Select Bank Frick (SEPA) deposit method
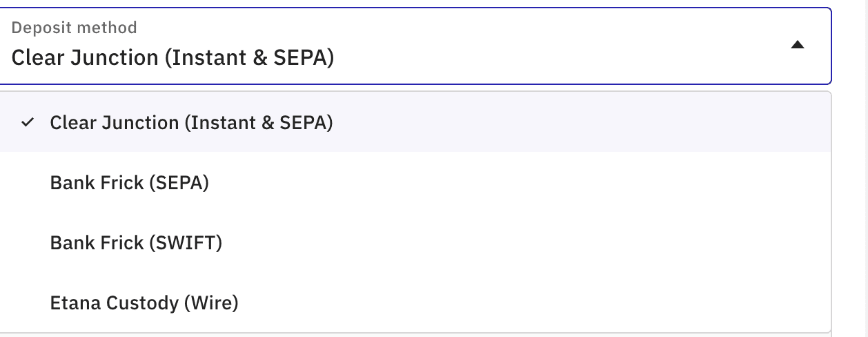Image resolution: width=868 pixels, height=337 pixels. (129, 183)
